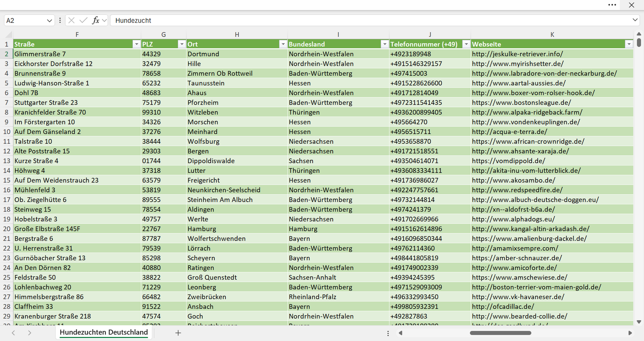Open the Straße column filter dropdown
Viewport: 644px width, 341px height.
136,44
